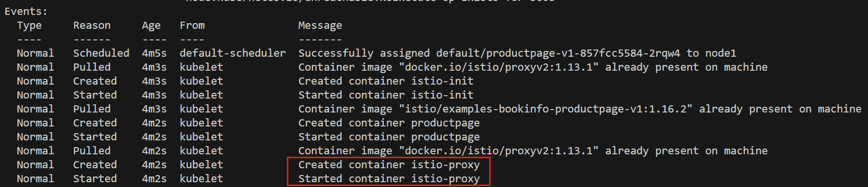This screenshot has height=187, width=868.
Task: Click Started container productpage message
Action: click(x=389, y=137)
